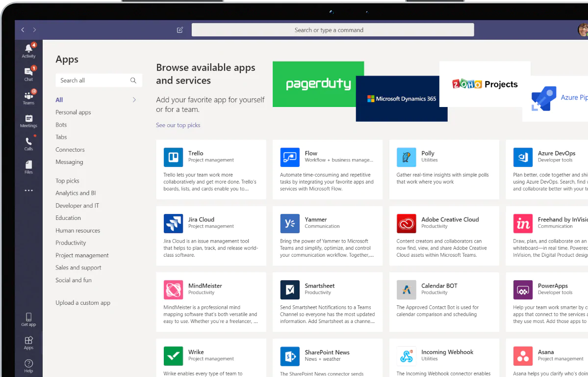Open the Activity feed in the sidebar
Screen dimensions: 588x377
pos(28,49)
